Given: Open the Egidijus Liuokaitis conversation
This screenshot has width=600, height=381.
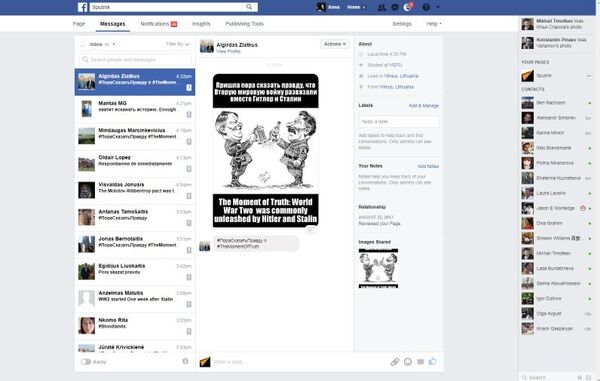Looking at the screenshot, I should point(135,272).
